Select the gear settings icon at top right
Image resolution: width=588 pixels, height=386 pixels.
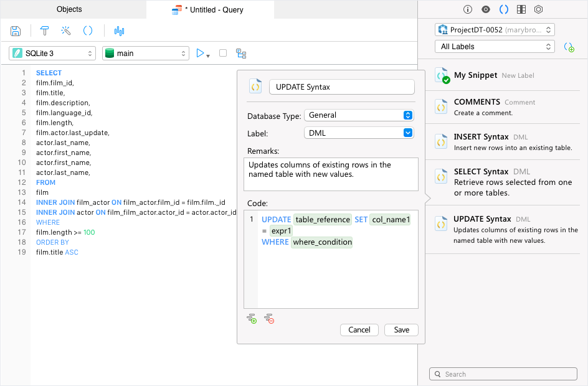click(x=539, y=9)
